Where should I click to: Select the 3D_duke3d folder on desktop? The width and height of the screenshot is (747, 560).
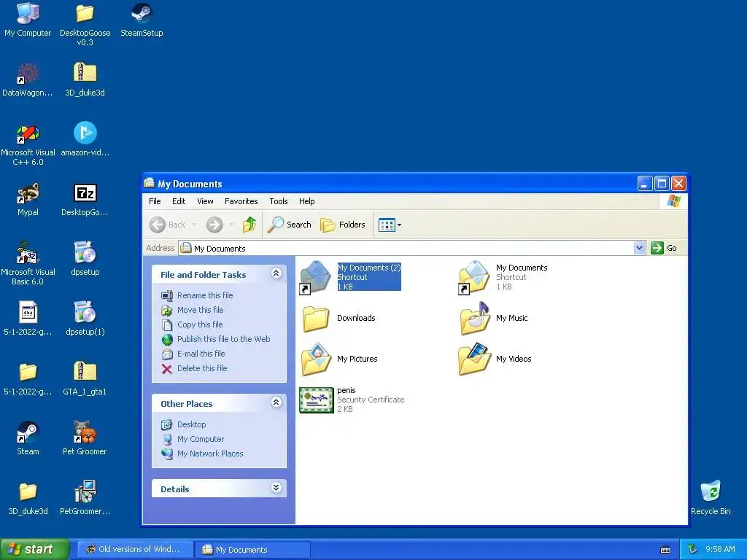tap(28, 498)
